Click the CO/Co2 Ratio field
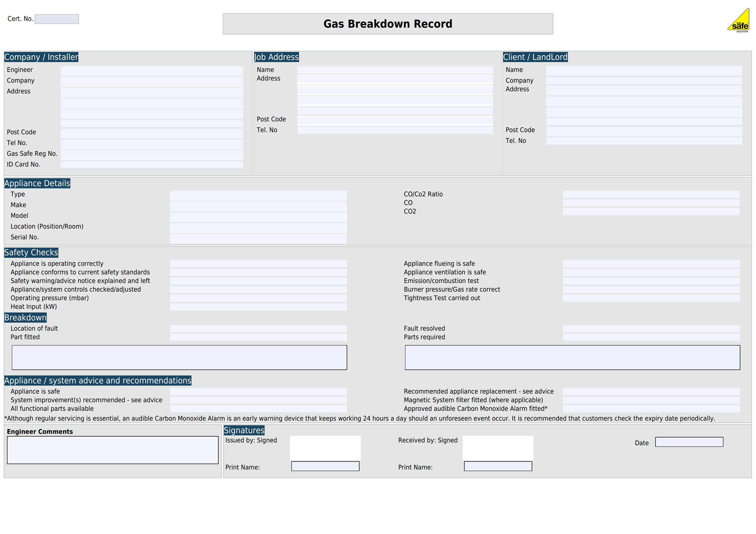The height and width of the screenshot is (534, 756). point(651,194)
